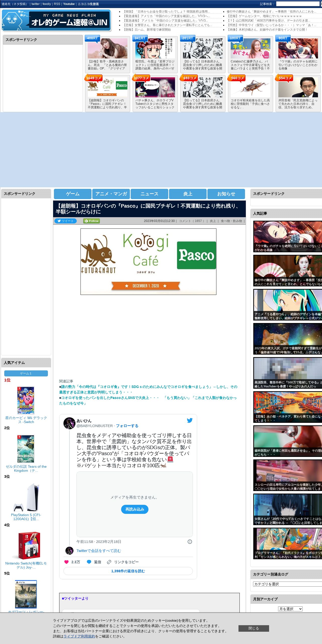Click Twitterで会話をすべて読む link

(x=99, y=551)
